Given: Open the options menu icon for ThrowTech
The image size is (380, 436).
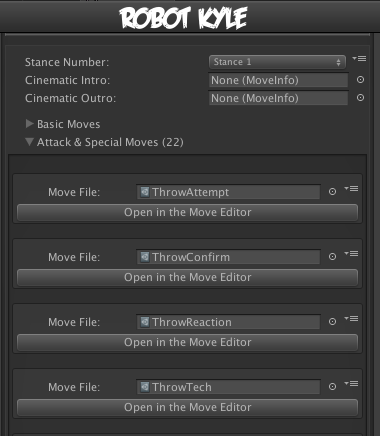Looking at the screenshot, I should point(351,384).
